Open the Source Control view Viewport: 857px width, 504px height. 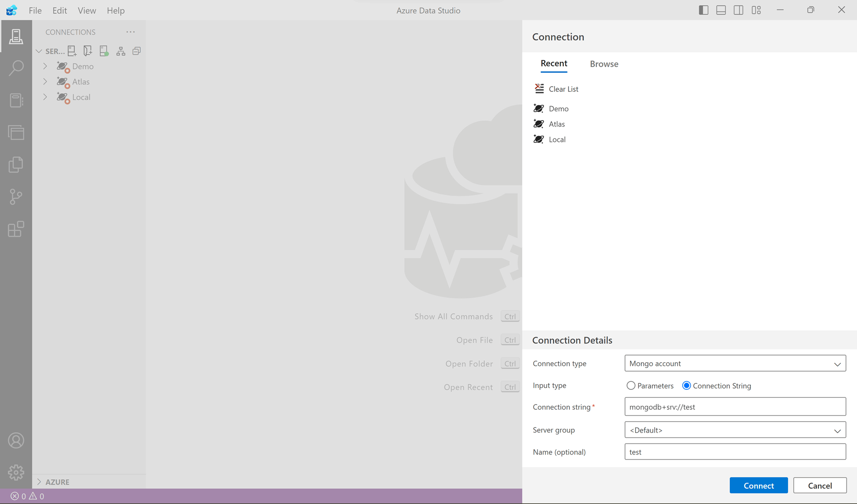coord(16,197)
